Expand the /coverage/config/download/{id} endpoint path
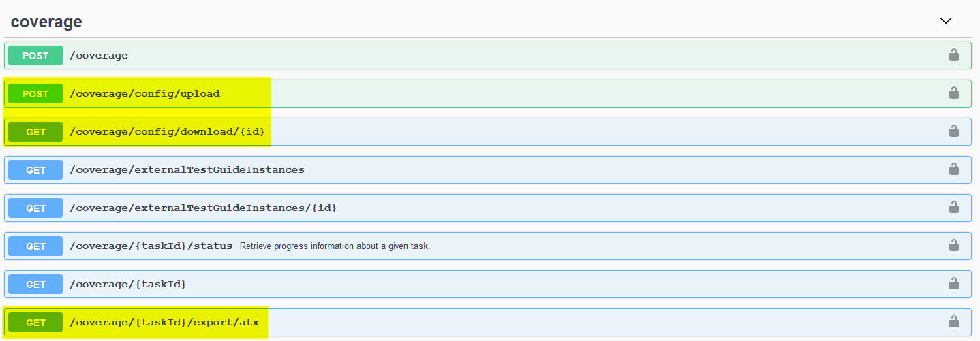 [x=167, y=132]
